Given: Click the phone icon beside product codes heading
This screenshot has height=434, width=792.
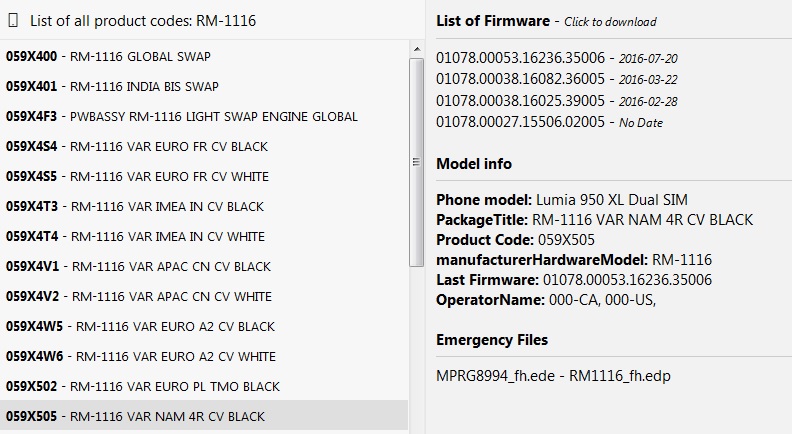Looking at the screenshot, I should 13,21.
